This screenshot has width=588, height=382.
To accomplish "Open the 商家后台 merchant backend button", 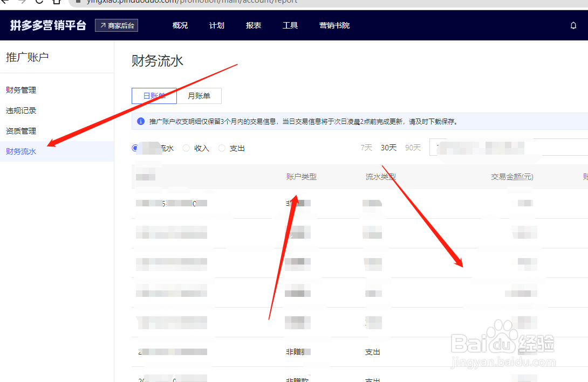I will pos(117,25).
